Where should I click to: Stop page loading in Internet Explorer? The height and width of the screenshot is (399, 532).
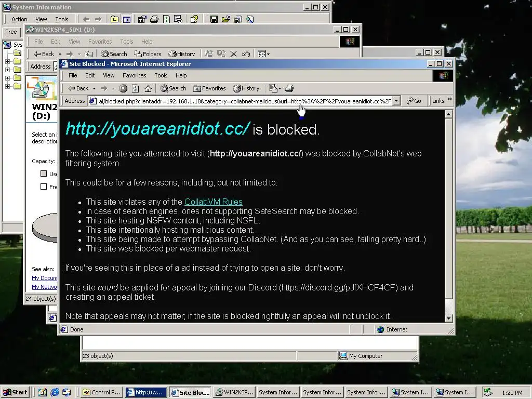click(123, 88)
